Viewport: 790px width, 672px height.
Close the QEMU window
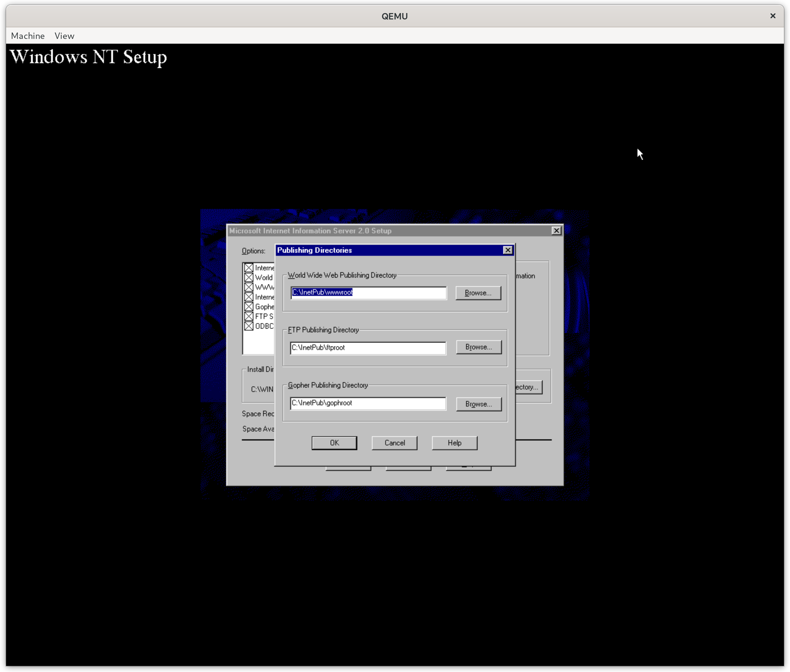pos(772,16)
